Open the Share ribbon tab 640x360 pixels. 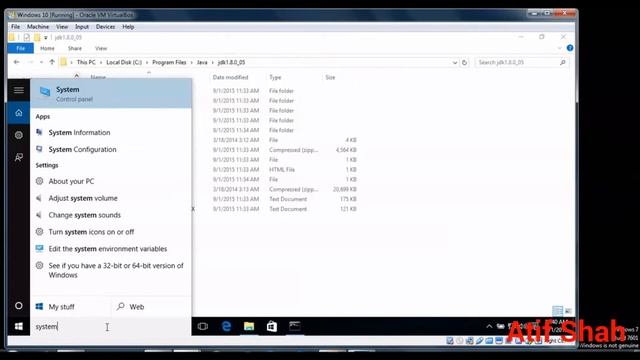click(x=75, y=48)
